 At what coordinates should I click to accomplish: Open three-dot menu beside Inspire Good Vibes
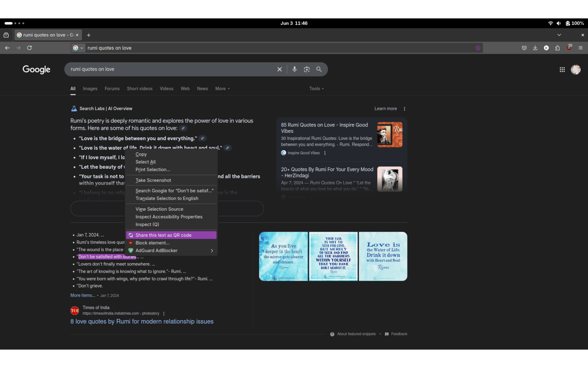pos(325,153)
